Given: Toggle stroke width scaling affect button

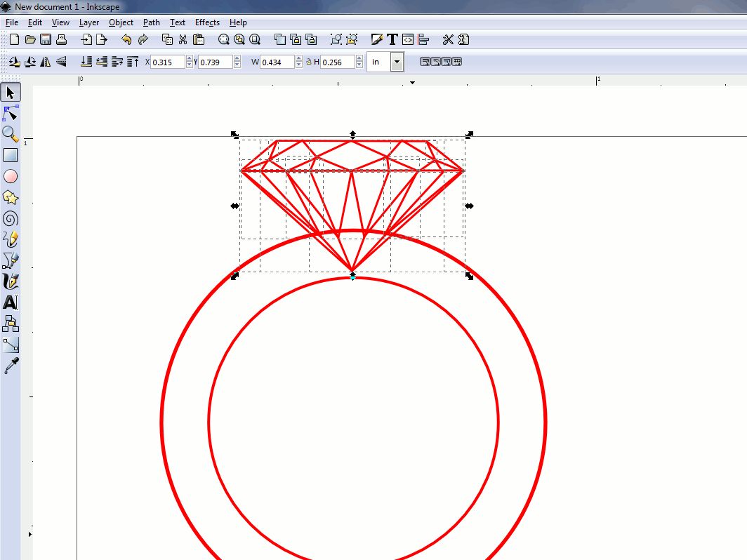Looking at the screenshot, I should click(x=425, y=62).
